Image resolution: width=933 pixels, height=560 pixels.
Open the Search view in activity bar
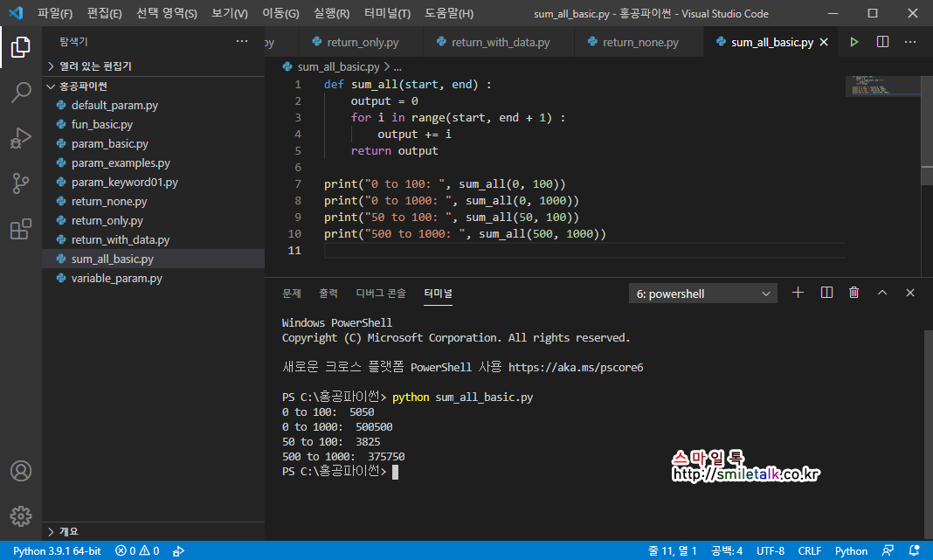(x=21, y=93)
